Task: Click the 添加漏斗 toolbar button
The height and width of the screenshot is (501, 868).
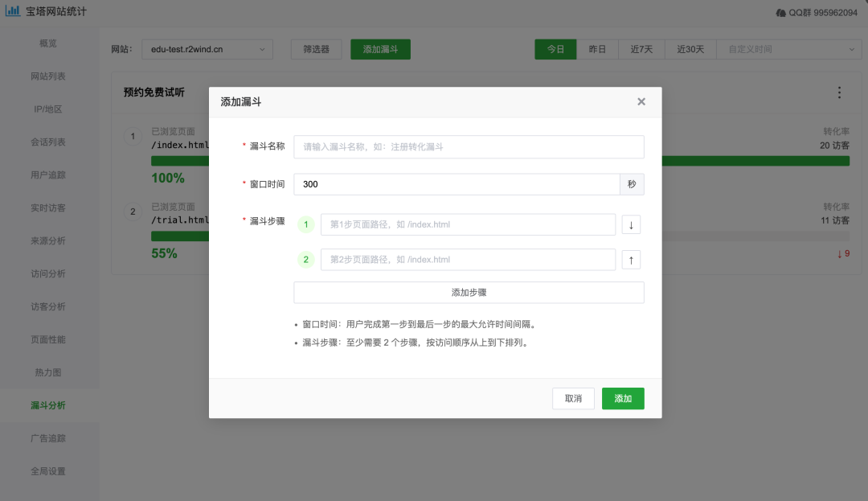Action: [380, 49]
